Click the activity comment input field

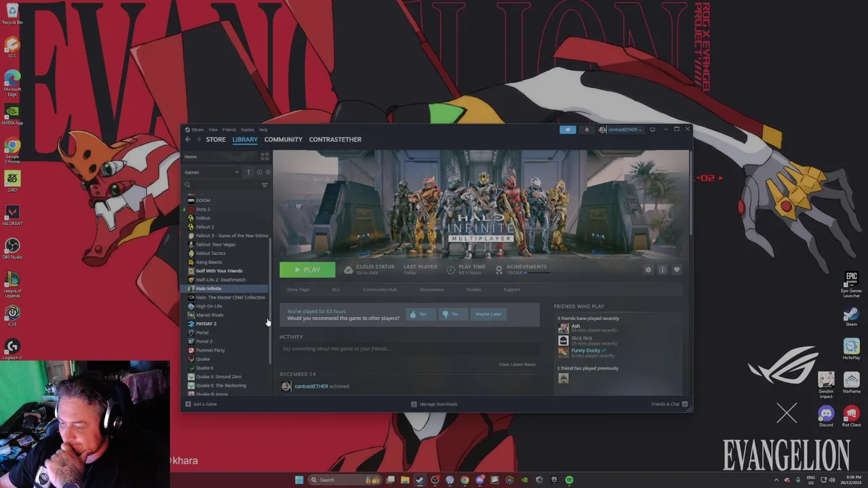410,349
